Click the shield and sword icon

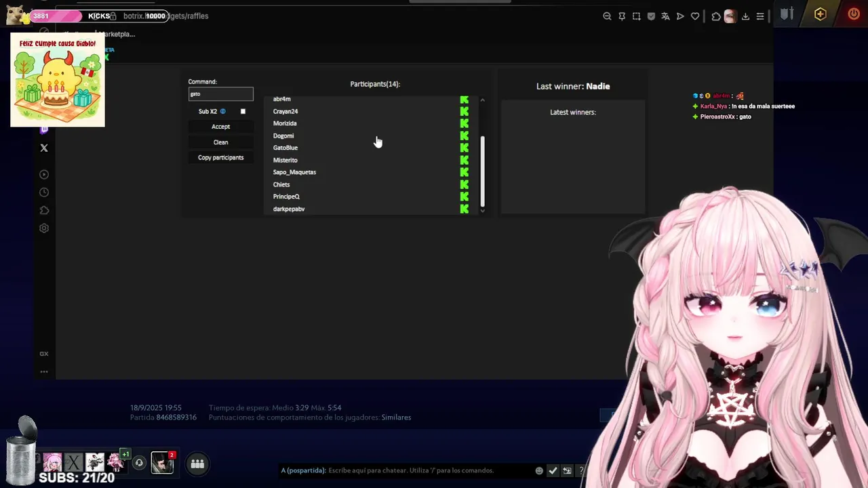coord(787,14)
